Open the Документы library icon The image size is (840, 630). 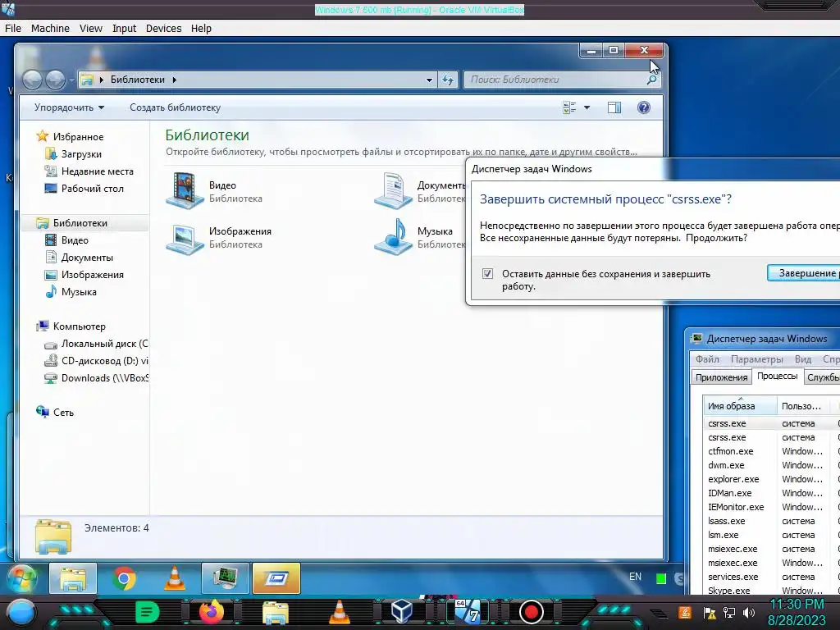(x=393, y=190)
